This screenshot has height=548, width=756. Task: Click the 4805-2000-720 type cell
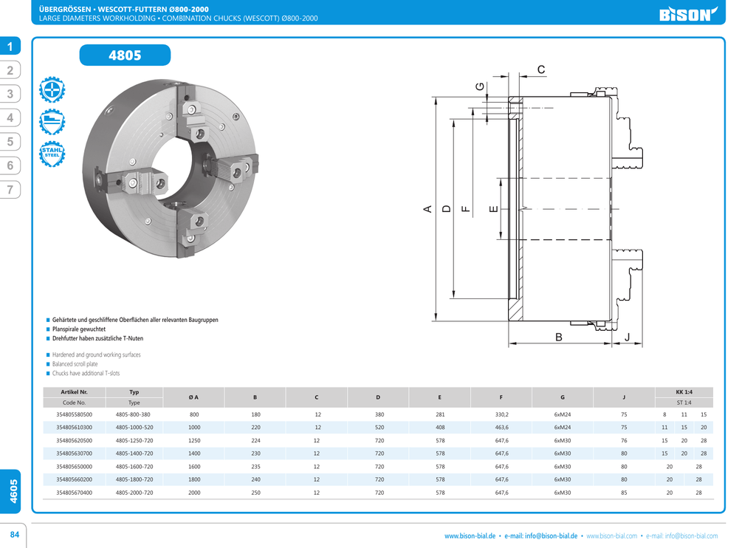pyautogui.click(x=134, y=493)
